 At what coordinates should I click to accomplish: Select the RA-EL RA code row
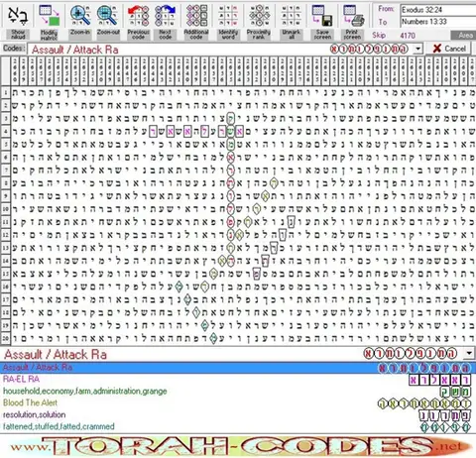238,380
